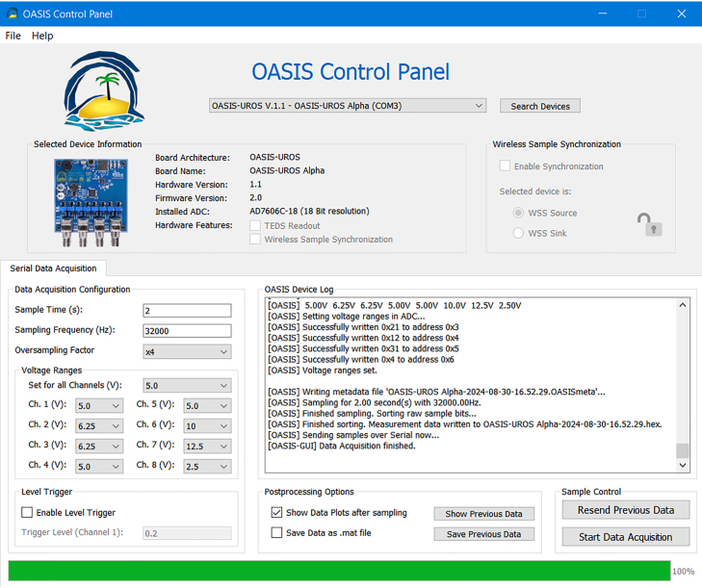Open Ch. 4 voltage range dropdown
Screen dimensions: 702x588
(x=99, y=467)
